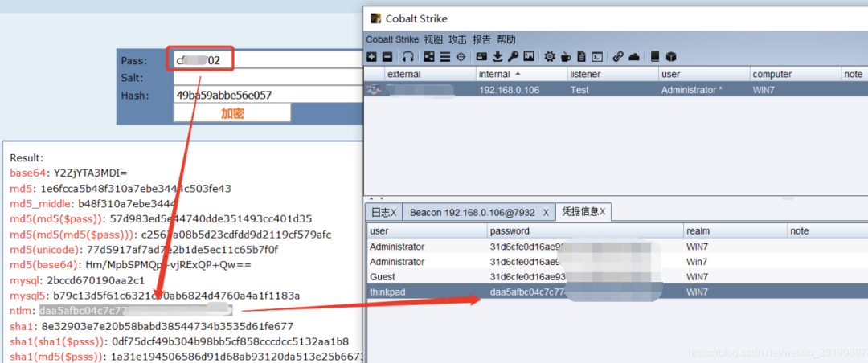Click the connect to team server plus icon
Screen dimensions: 868x363
click(x=372, y=56)
